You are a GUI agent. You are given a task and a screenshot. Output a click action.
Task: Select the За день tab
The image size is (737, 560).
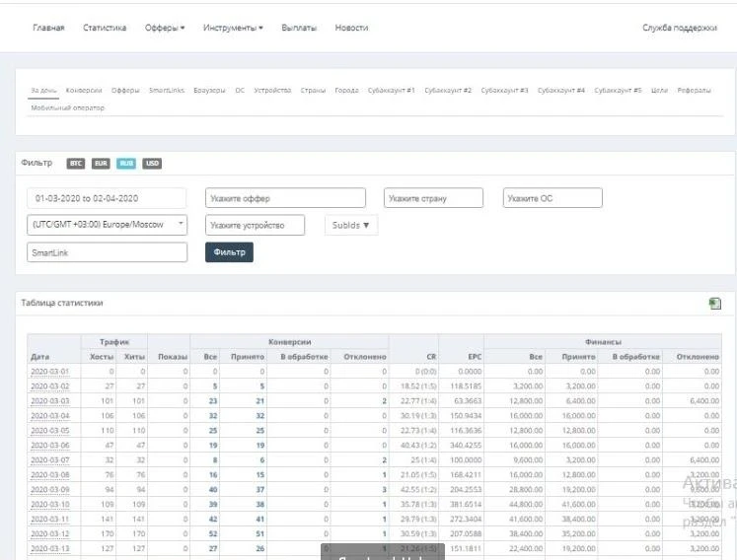pos(43,90)
